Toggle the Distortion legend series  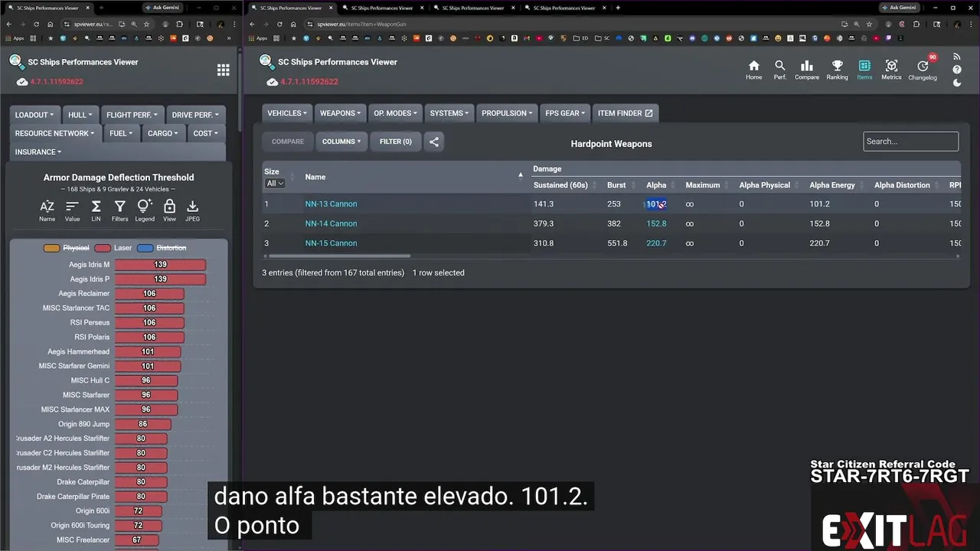[162, 248]
